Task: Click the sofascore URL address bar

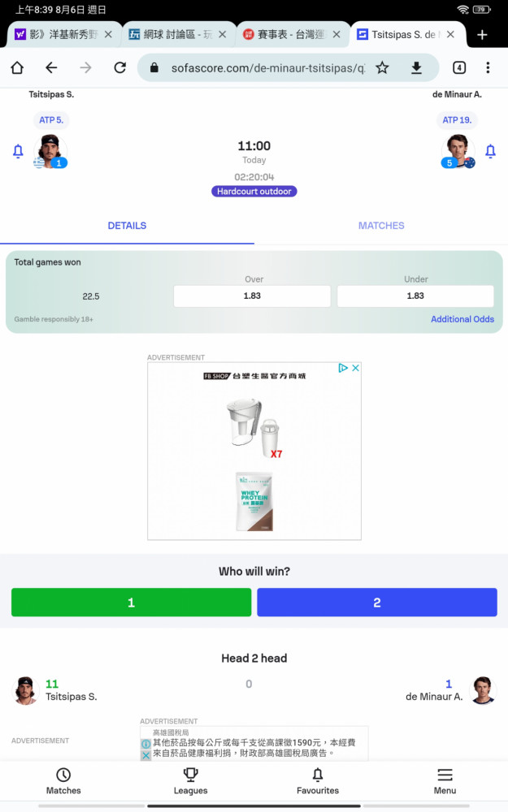Action: click(x=267, y=67)
